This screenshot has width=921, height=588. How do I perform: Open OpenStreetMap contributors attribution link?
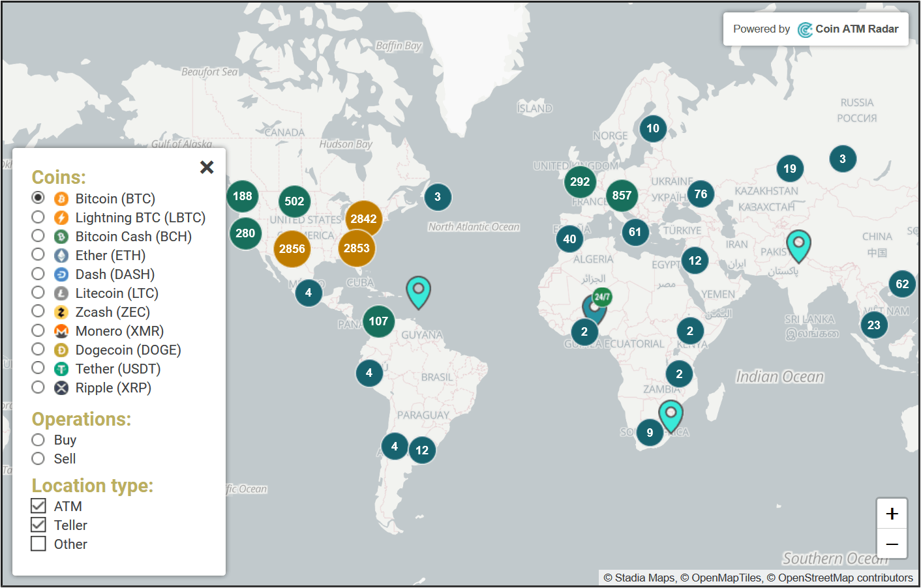pos(845,578)
